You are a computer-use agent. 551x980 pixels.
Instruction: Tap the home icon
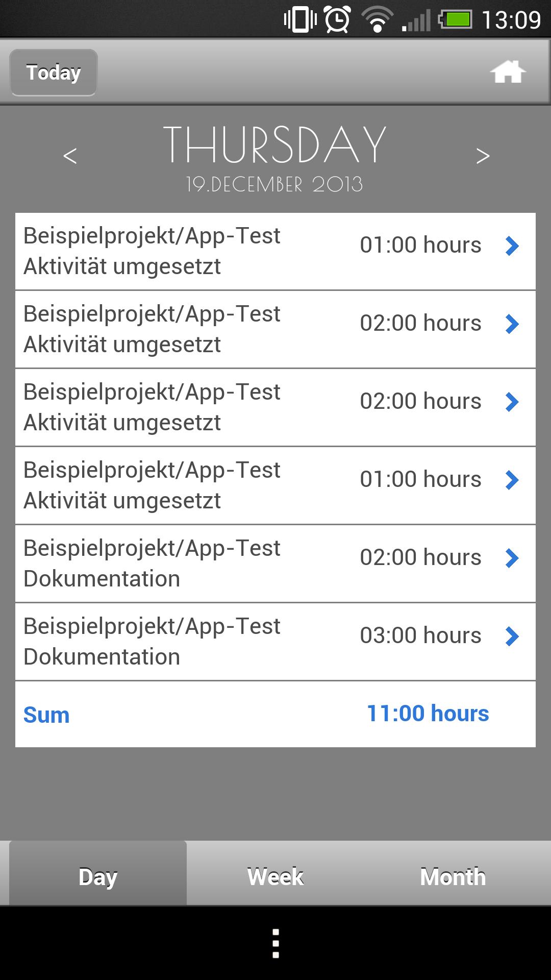(508, 72)
